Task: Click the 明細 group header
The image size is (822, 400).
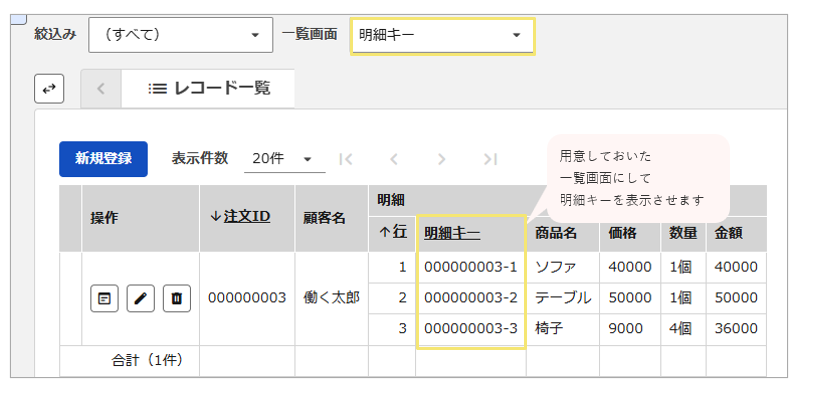Action: [x=391, y=200]
